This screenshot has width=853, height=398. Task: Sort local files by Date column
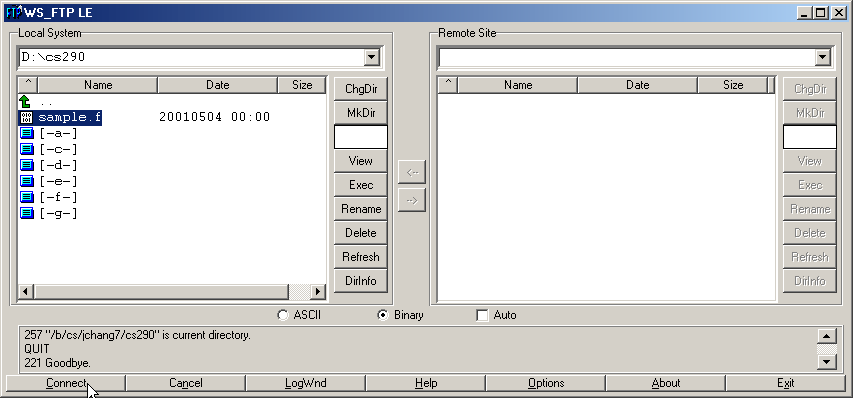point(218,85)
